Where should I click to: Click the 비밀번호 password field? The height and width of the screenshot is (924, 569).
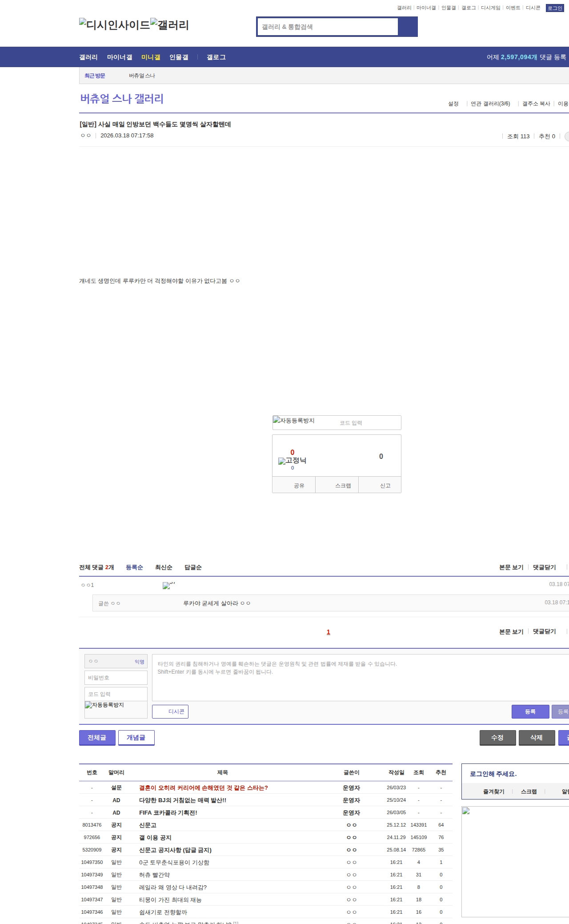116,678
